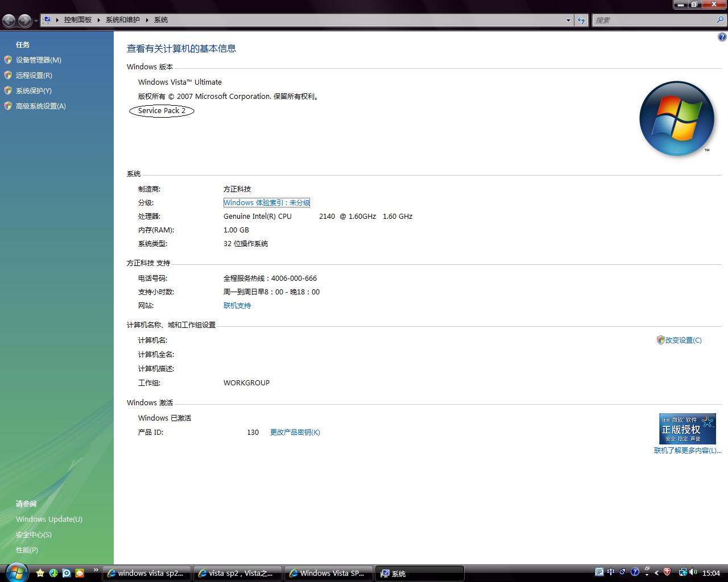Open the blue Help question mark icon
Image resolution: width=728 pixels, height=582 pixels.
click(x=722, y=38)
